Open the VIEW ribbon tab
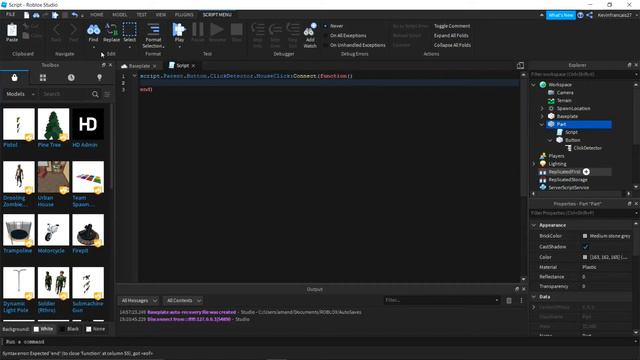Viewport: 640px width, 360px height. [x=161, y=15]
